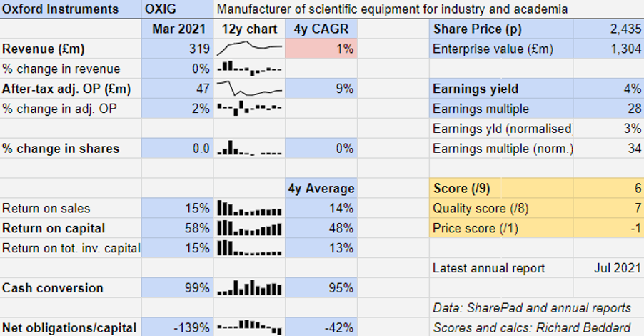Screen dimensions: 644x336
Task: Click the 'Data: SharePad and annual reports' note
Action: coord(532,307)
